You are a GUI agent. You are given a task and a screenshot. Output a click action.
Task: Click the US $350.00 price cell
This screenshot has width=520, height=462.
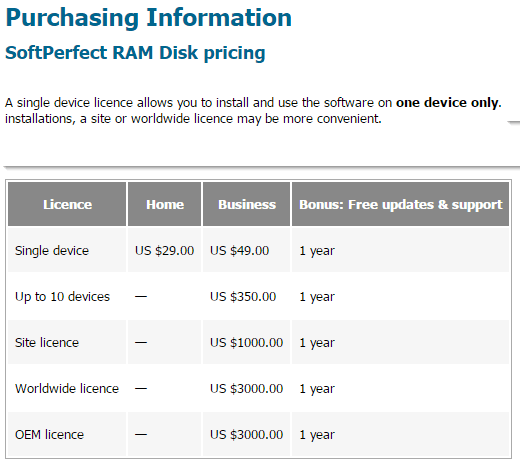pos(243,297)
